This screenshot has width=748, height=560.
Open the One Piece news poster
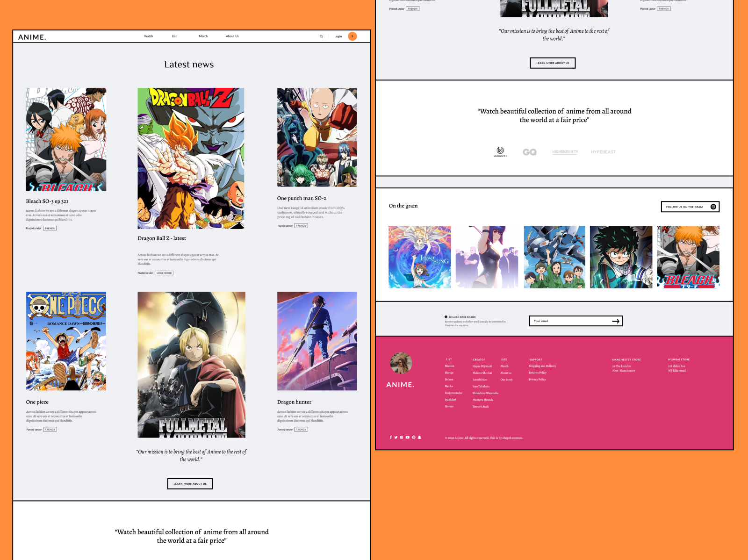coord(66,341)
